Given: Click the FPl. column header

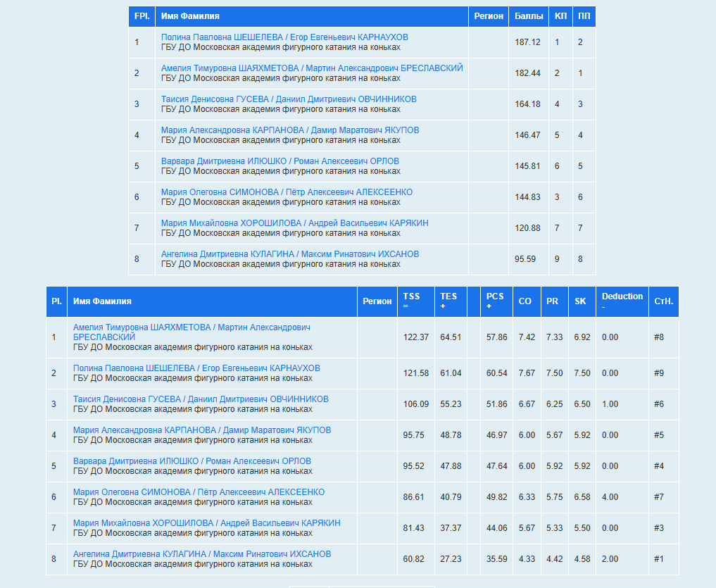Looking at the screenshot, I should coord(142,16).
